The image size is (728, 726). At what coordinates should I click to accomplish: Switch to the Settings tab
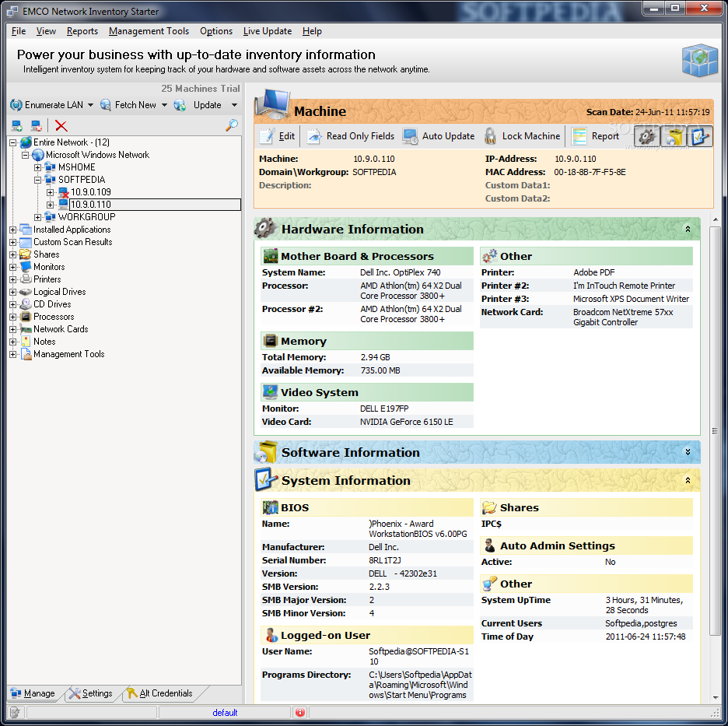click(91, 693)
